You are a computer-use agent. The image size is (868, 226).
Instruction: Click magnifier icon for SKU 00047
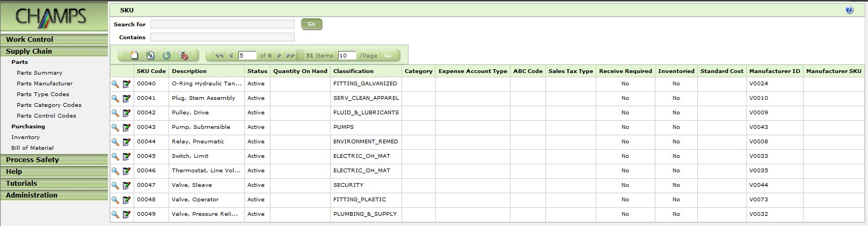pos(115,185)
